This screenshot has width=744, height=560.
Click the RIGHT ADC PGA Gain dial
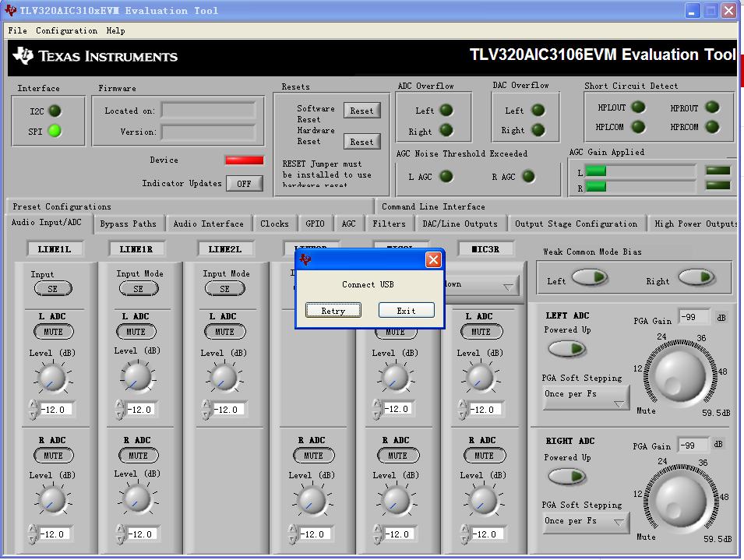click(680, 501)
